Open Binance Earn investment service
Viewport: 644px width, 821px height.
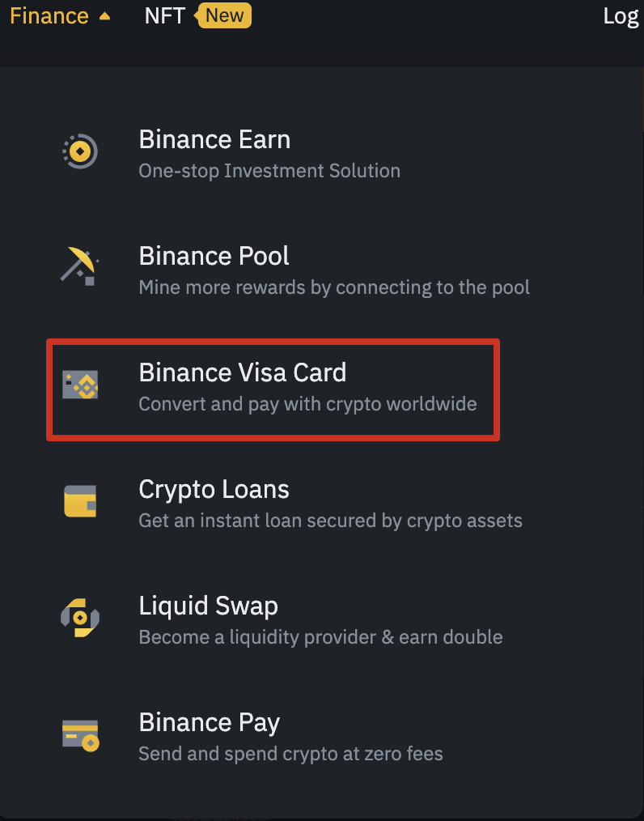[x=214, y=138]
